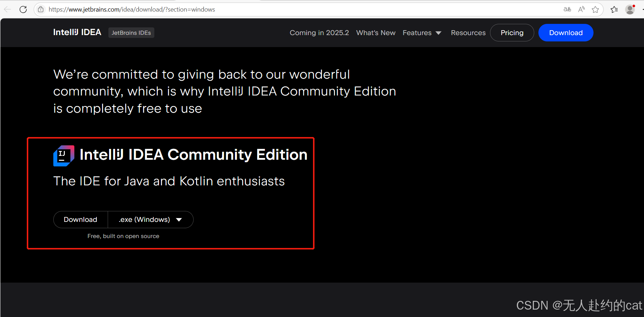Open the What's New page
The image size is (644, 317).
click(376, 33)
